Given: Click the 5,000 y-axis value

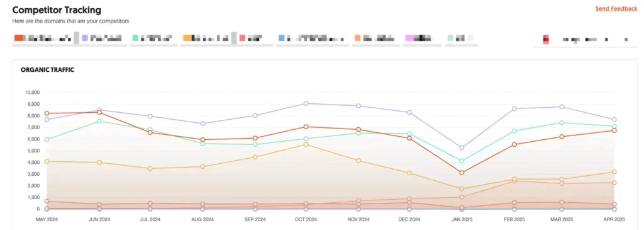Looking at the screenshot, I should click(x=33, y=151).
